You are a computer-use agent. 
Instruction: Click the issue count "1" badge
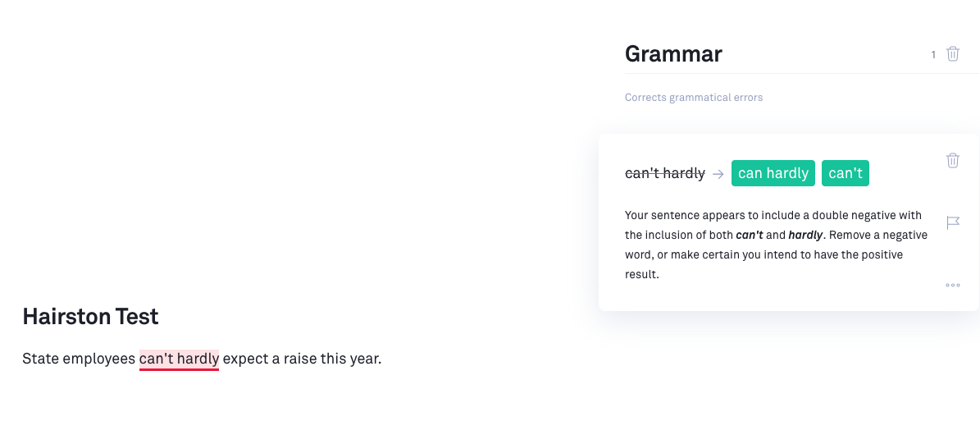pos(933,55)
